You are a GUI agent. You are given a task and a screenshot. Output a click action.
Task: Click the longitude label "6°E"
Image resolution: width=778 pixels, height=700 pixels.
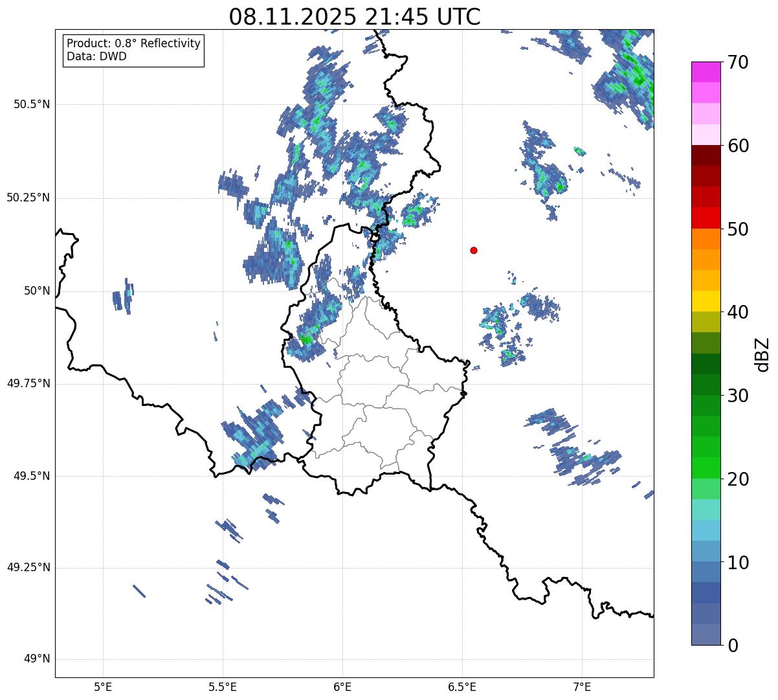(342, 686)
